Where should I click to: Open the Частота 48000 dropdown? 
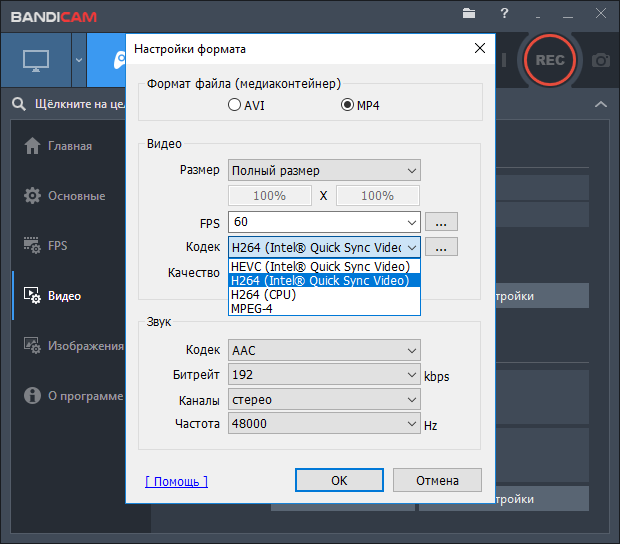tap(324, 423)
